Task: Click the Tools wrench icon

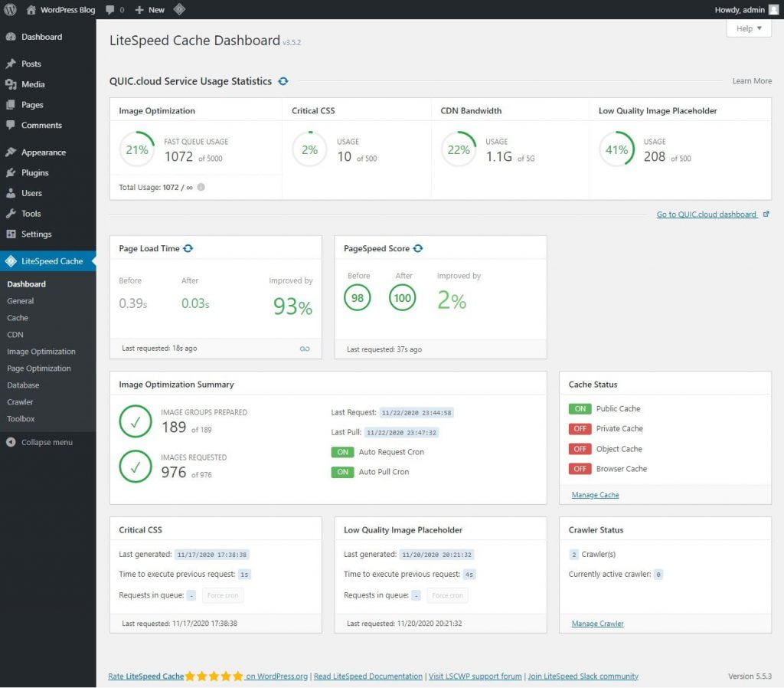Action: click(x=11, y=214)
